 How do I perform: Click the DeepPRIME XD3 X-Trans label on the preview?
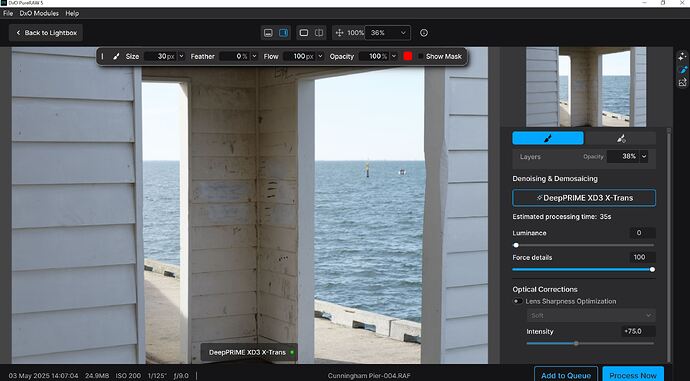tap(247, 352)
